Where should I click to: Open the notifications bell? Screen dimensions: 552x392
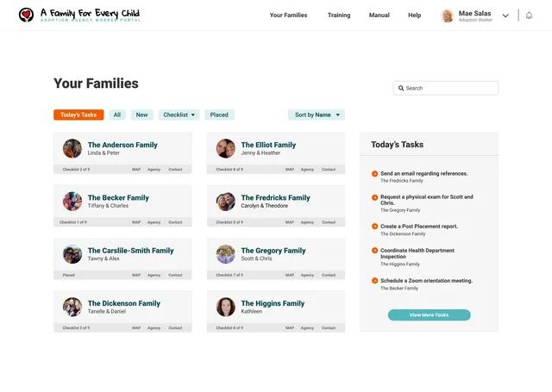[529, 16]
